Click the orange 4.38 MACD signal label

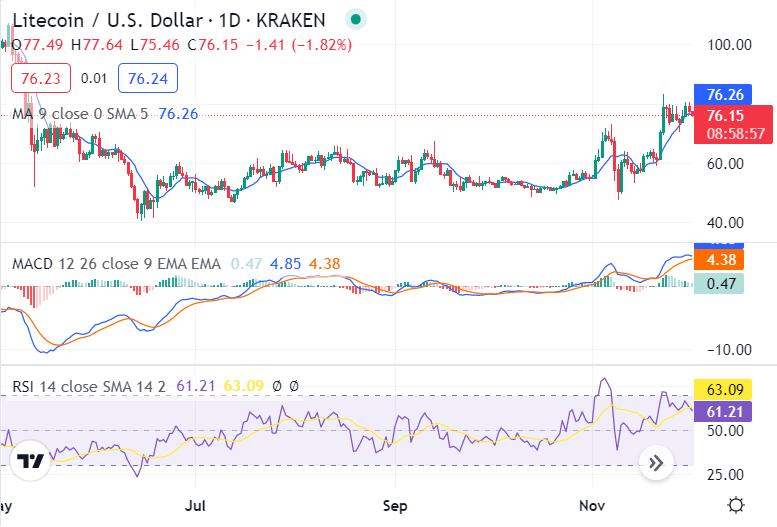[x=721, y=259]
